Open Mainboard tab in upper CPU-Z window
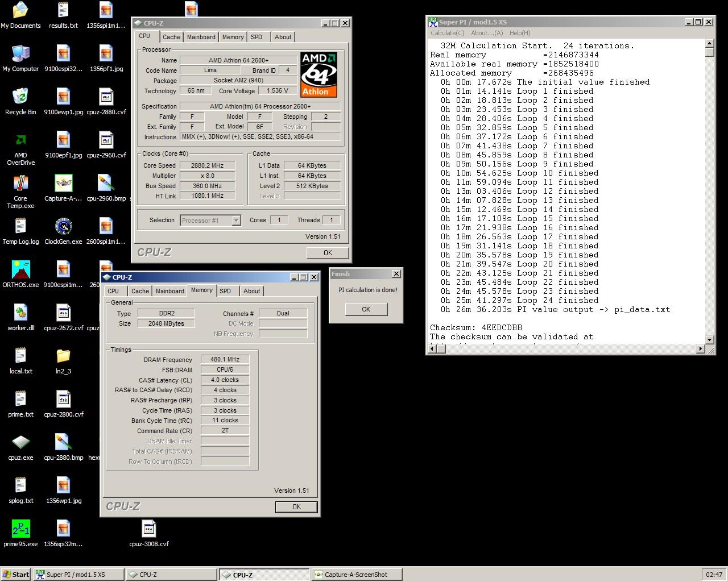728x582 pixels. point(201,37)
